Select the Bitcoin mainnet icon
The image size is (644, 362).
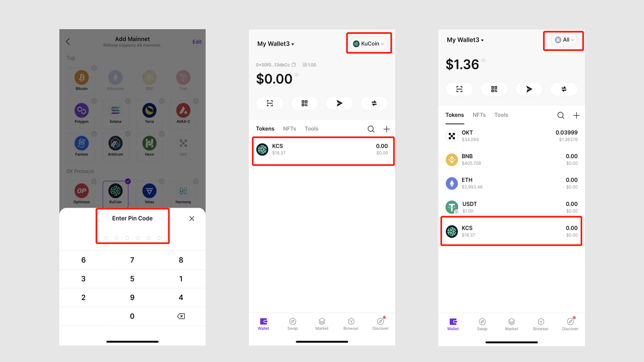(82, 77)
